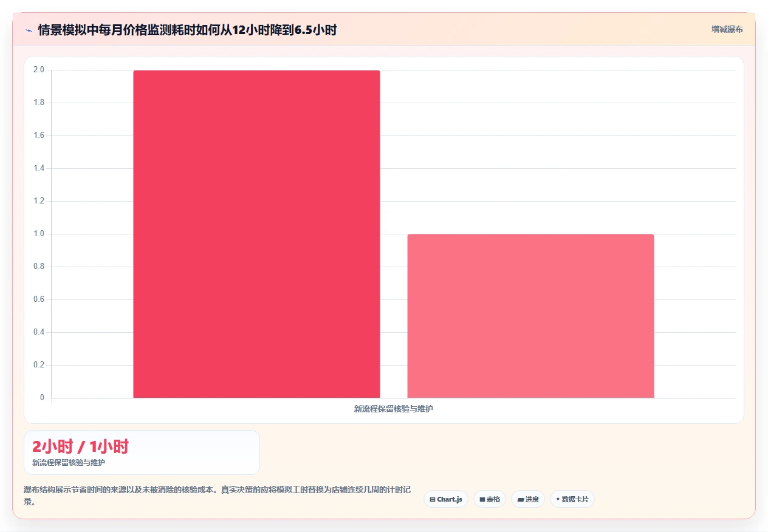
Task: Click the description text starting 瀑布结构展示
Action: tap(218, 496)
